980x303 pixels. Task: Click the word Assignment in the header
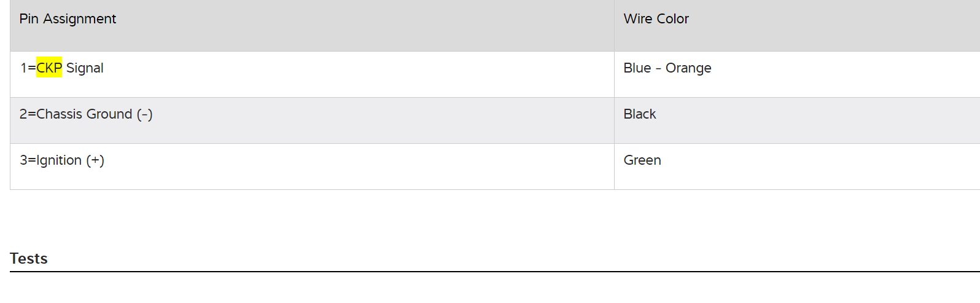pyautogui.click(x=79, y=19)
